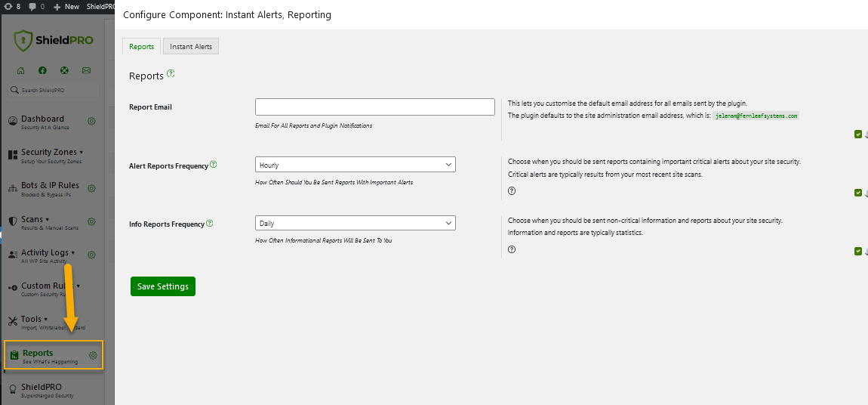Open Reports item in sidebar
868x405 pixels.
click(x=53, y=356)
